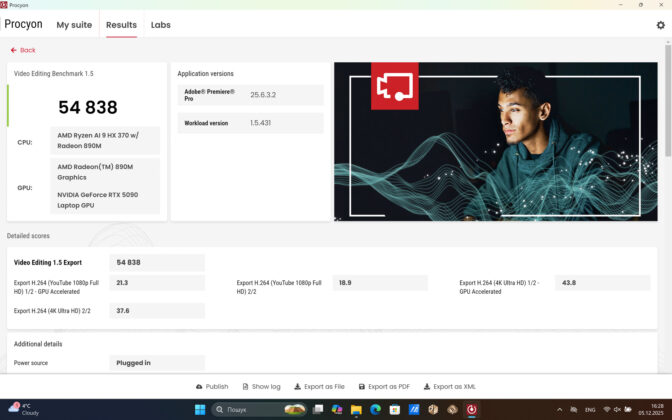The height and width of the screenshot is (420, 672).
Task: Open the weather widget showing Cloudy
Action: (x=24, y=409)
